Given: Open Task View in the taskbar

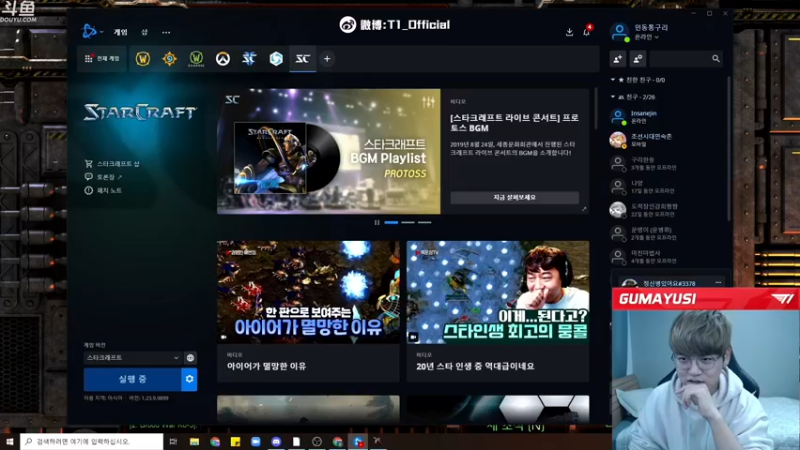Looking at the screenshot, I should pos(173,442).
